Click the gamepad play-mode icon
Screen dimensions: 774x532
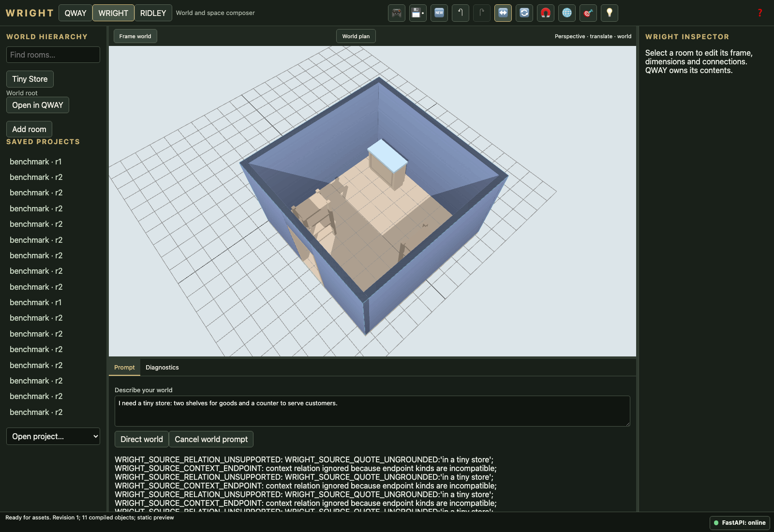click(x=397, y=13)
